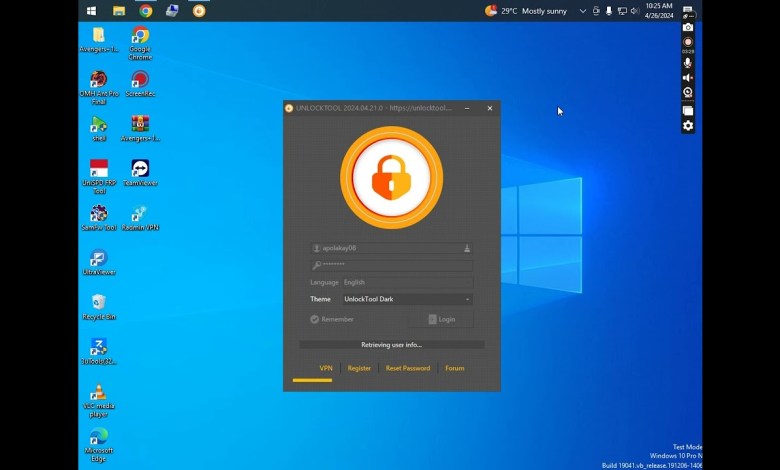
Task: Select the UltraViewer desktop shortcut
Action: [x=99, y=262]
